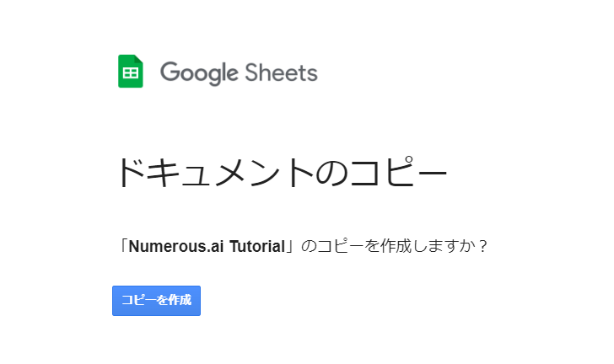Click the "Google" wordmark text
The width and height of the screenshot is (614, 364).
(x=199, y=72)
